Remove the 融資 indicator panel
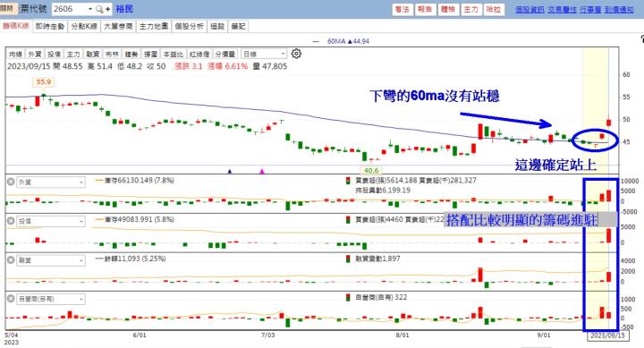644x348 pixels. [x=11, y=259]
